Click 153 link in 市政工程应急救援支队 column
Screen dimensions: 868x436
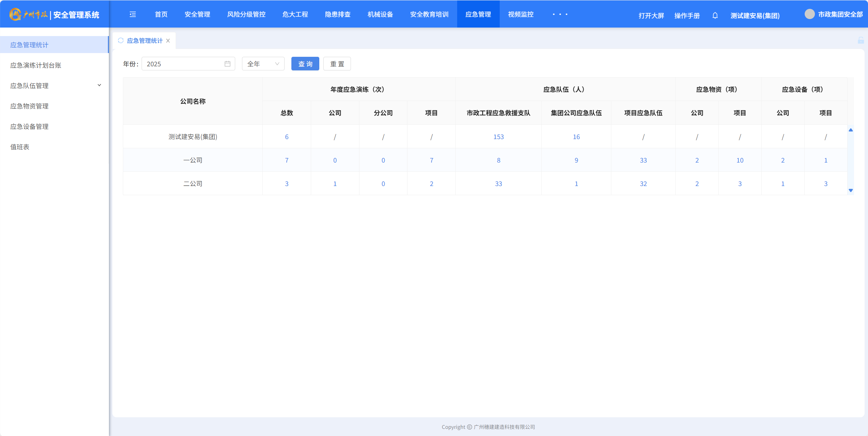(498, 137)
